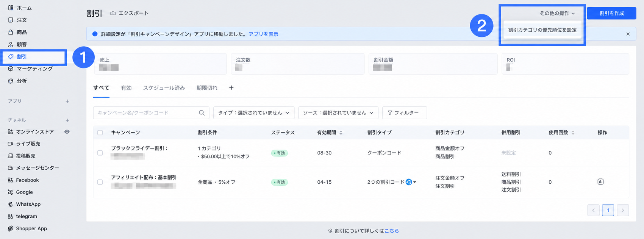Open the ホーム home icon in sidebar
This screenshot has width=644, height=239.
11,8
